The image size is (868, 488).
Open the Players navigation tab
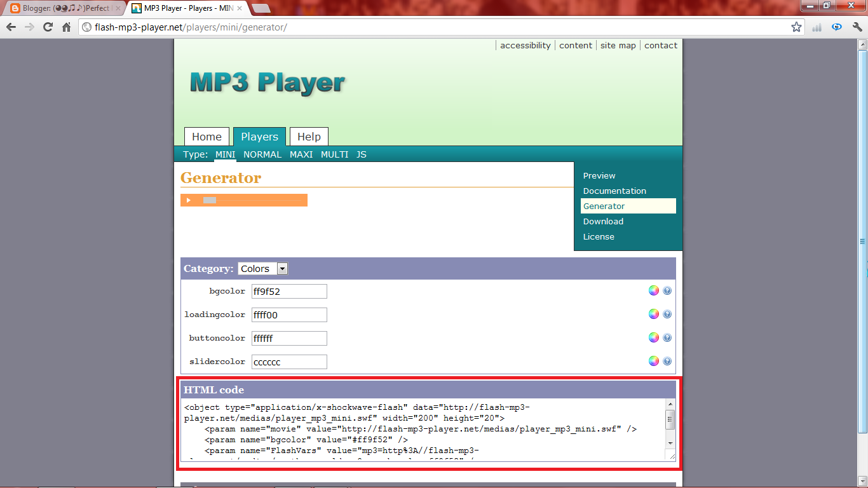[259, 137]
